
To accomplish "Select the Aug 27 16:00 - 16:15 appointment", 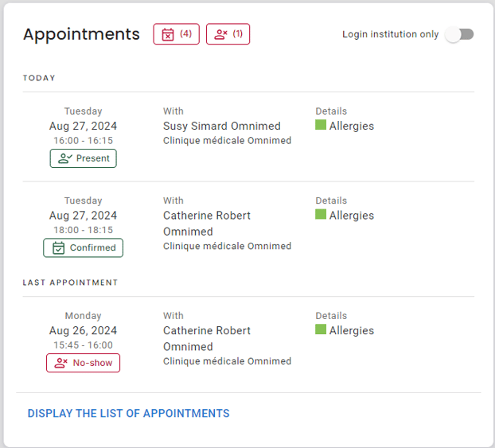I will (248, 137).
